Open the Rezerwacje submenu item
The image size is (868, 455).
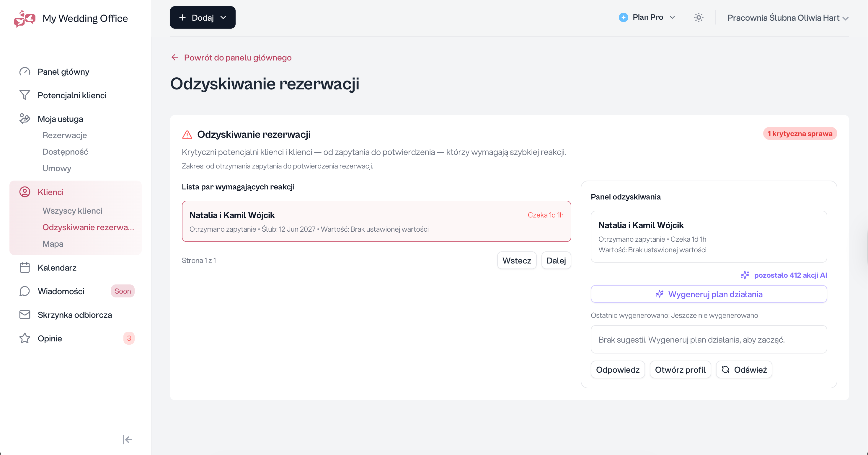pos(65,135)
